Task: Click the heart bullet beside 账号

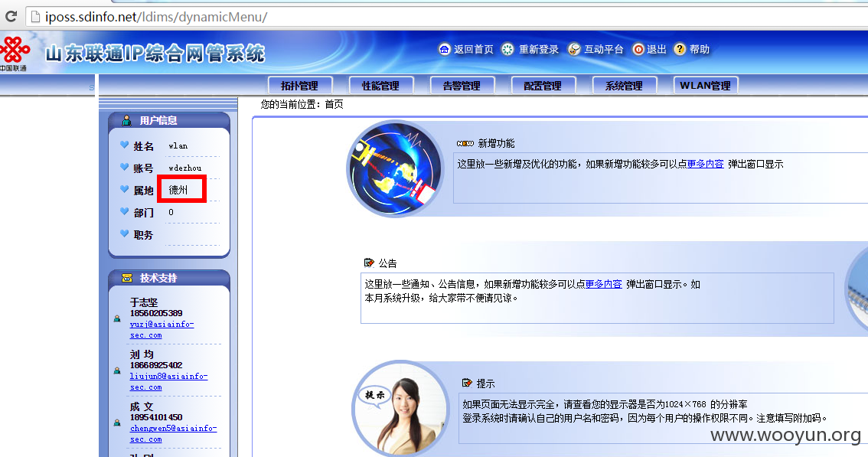Action: pos(125,168)
